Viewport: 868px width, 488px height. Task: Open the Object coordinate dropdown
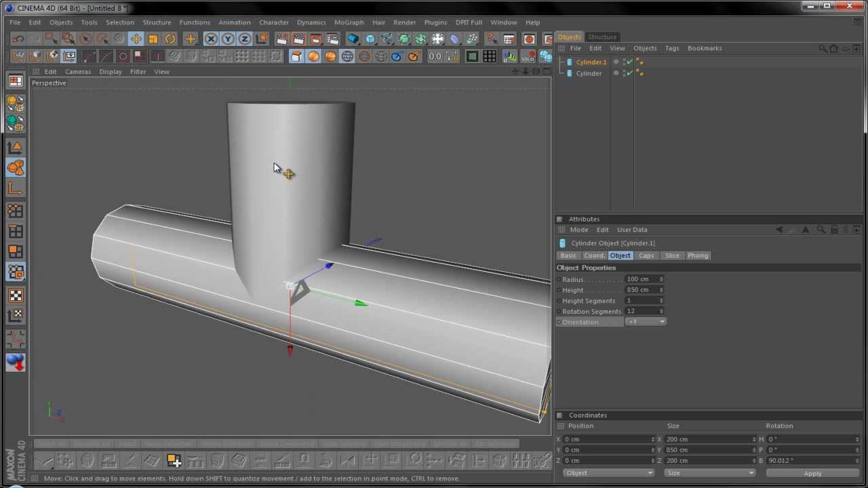[608, 472]
